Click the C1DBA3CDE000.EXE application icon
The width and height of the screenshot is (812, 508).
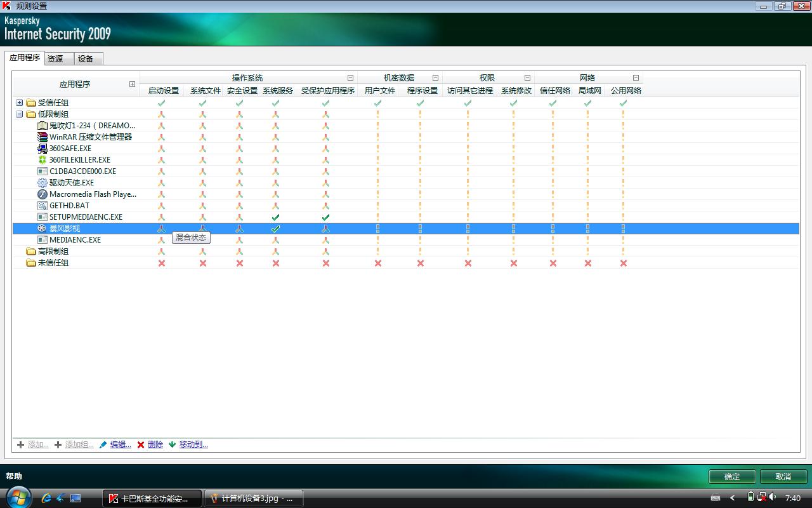[x=43, y=171]
